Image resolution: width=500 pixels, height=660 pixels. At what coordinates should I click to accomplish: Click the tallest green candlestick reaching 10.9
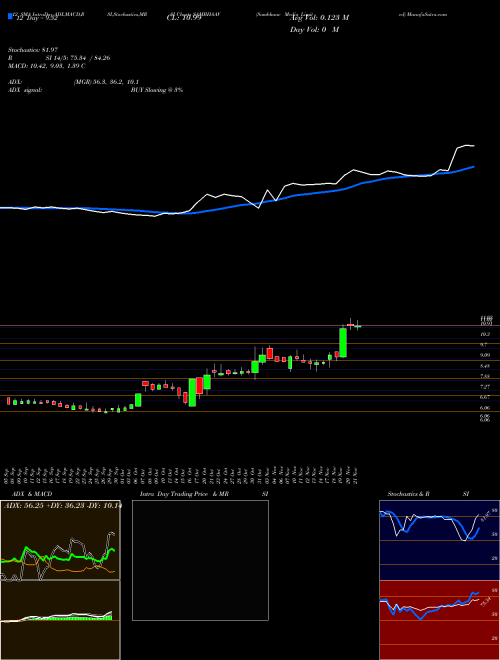tap(343, 343)
